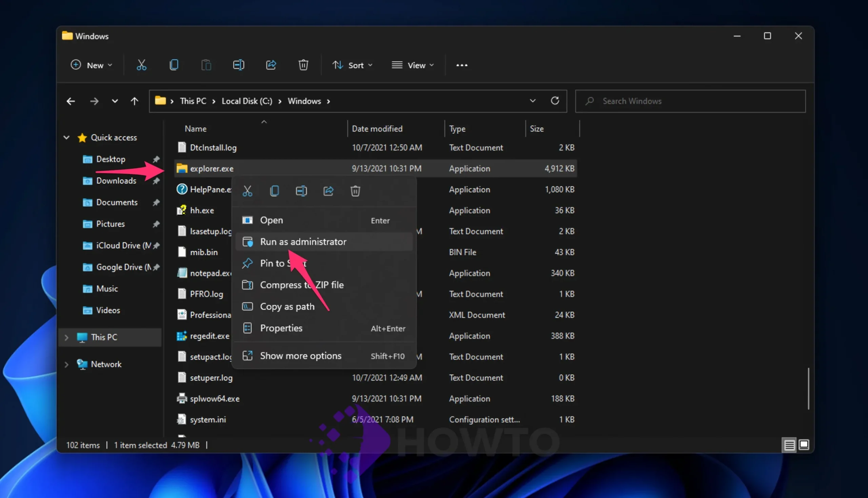
Task: Click This PC in the breadcrumb path
Action: click(193, 101)
